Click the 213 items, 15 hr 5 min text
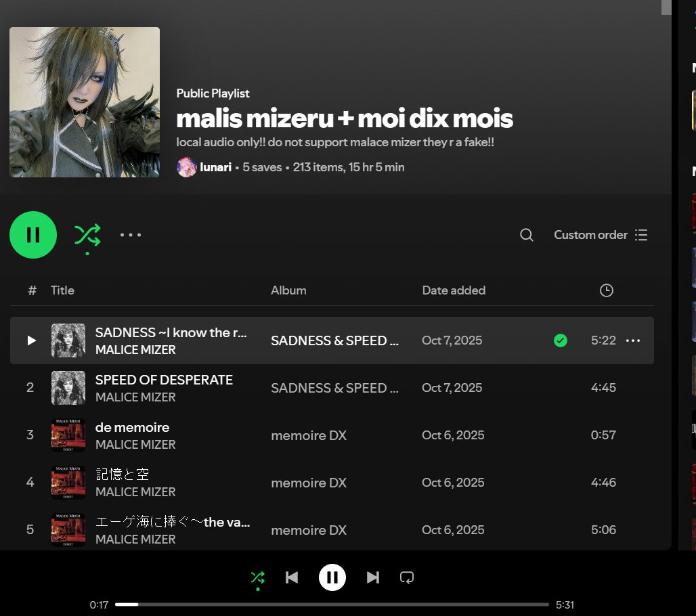The width and height of the screenshot is (696, 616). coord(349,167)
